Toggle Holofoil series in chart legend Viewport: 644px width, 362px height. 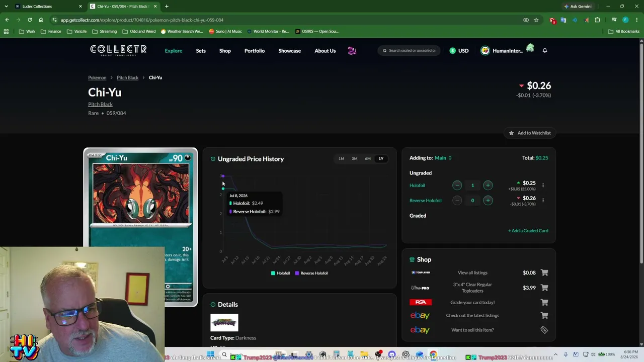pos(280,273)
